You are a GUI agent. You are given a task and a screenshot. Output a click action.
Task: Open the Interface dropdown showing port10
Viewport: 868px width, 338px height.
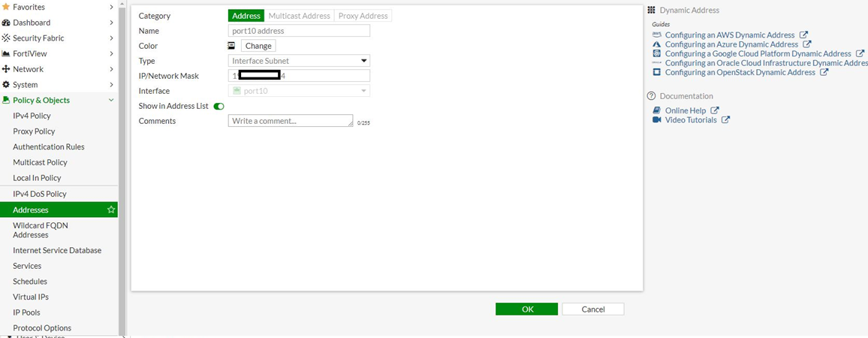click(x=298, y=91)
